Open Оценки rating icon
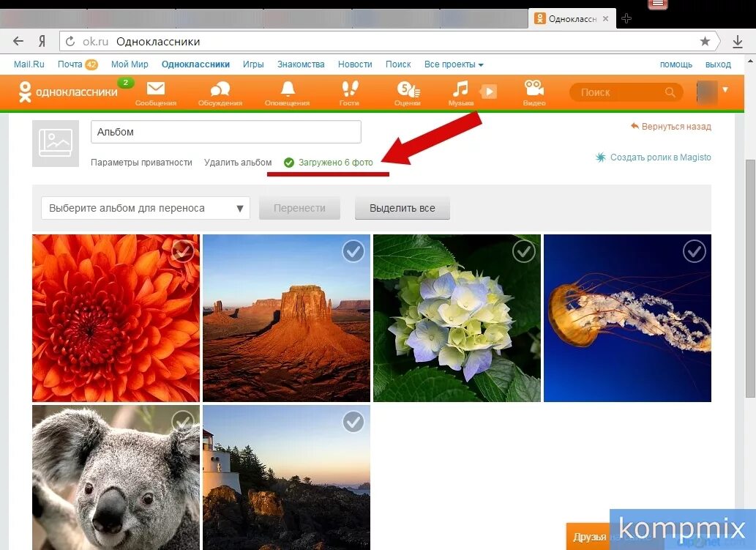The width and height of the screenshot is (756, 550). click(x=408, y=89)
